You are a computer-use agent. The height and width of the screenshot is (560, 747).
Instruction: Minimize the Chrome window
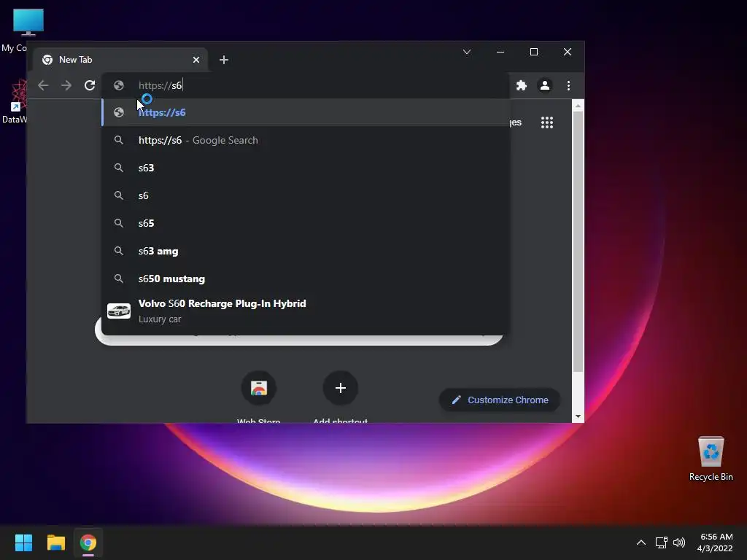(500, 52)
